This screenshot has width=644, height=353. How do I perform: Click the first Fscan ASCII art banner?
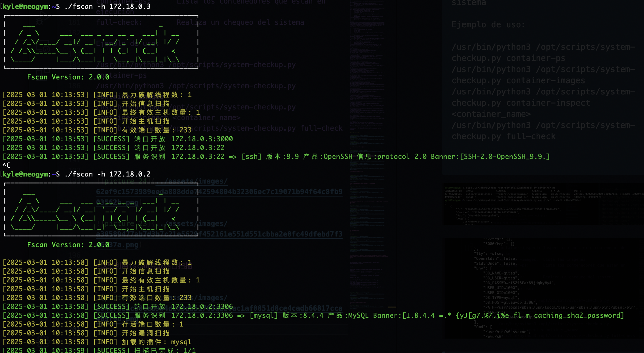pyautogui.click(x=101, y=42)
